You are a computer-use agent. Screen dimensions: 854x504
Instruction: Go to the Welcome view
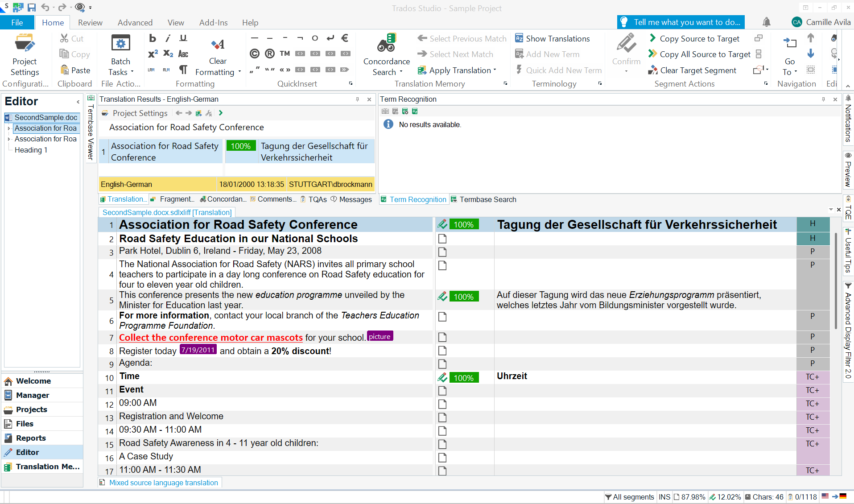[42, 381]
